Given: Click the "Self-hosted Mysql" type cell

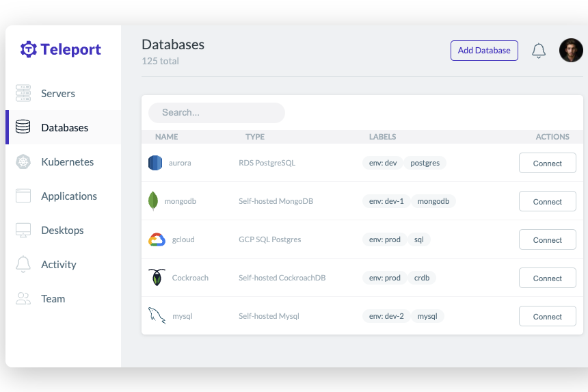Looking at the screenshot, I should [x=269, y=316].
